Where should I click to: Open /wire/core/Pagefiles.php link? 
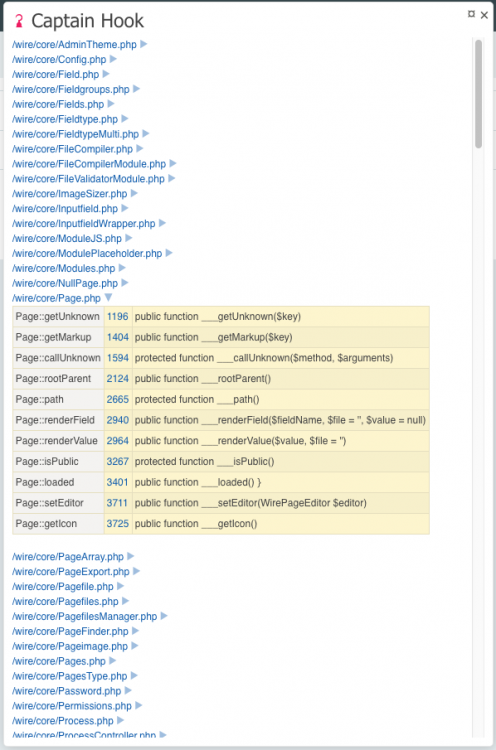[x=65, y=602]
